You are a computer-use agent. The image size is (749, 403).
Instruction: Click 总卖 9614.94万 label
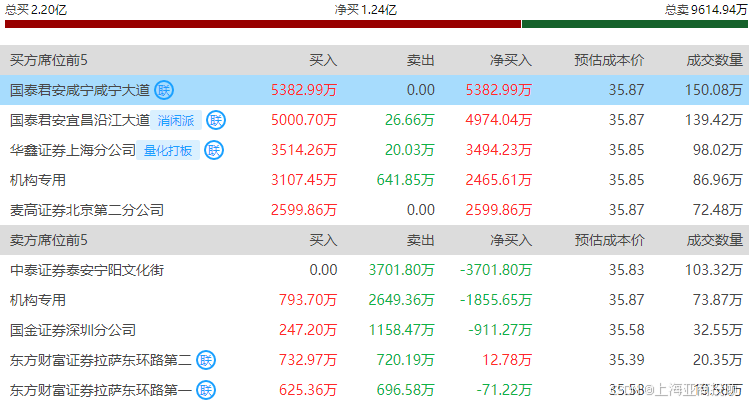706,10
